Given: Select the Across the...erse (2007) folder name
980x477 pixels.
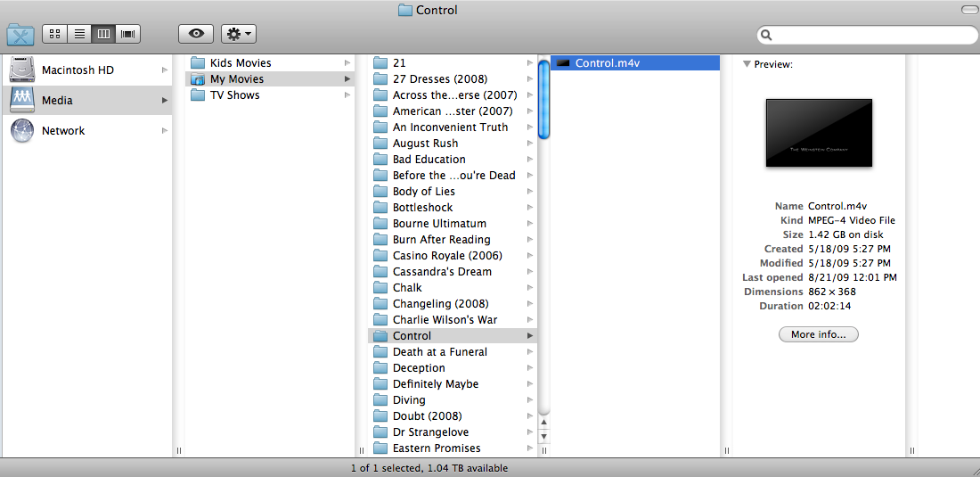Looking at the screenshot, I should coord(455,95).
